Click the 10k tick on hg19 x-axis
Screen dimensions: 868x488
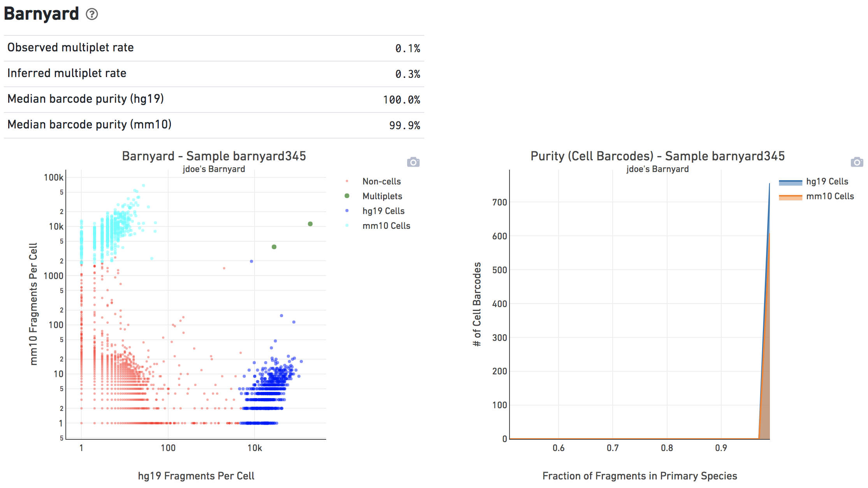point(255,448)
